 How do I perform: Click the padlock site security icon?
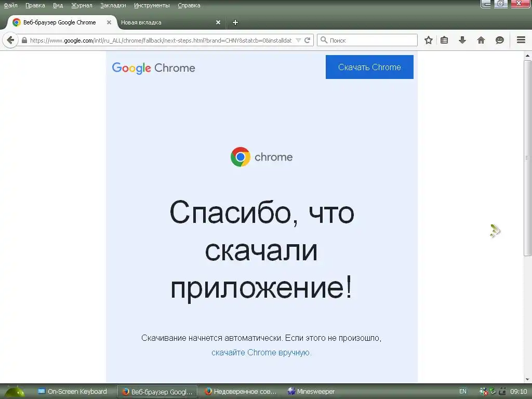coord(24,40)
